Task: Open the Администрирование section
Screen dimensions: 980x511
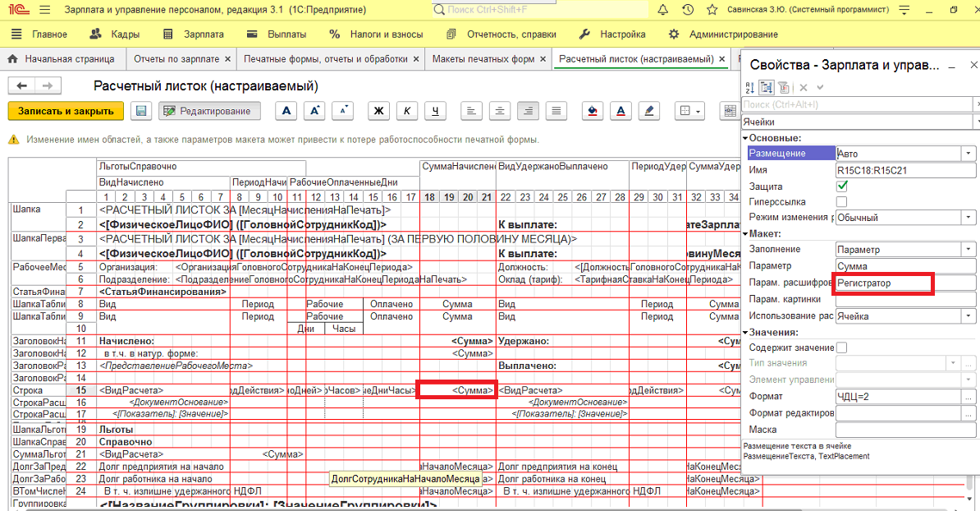Action: tap(723, 35)
